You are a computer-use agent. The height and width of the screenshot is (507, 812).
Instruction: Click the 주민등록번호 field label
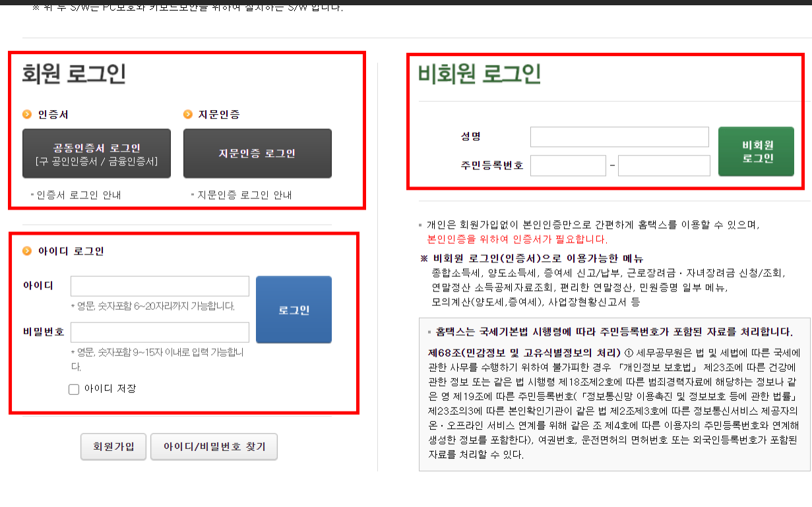coord(492,165)
